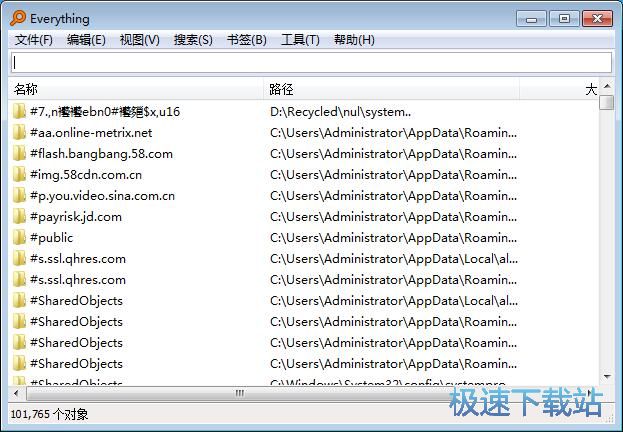Close the Everything window
Screen dimensions: 623x432
coord(597,19)
